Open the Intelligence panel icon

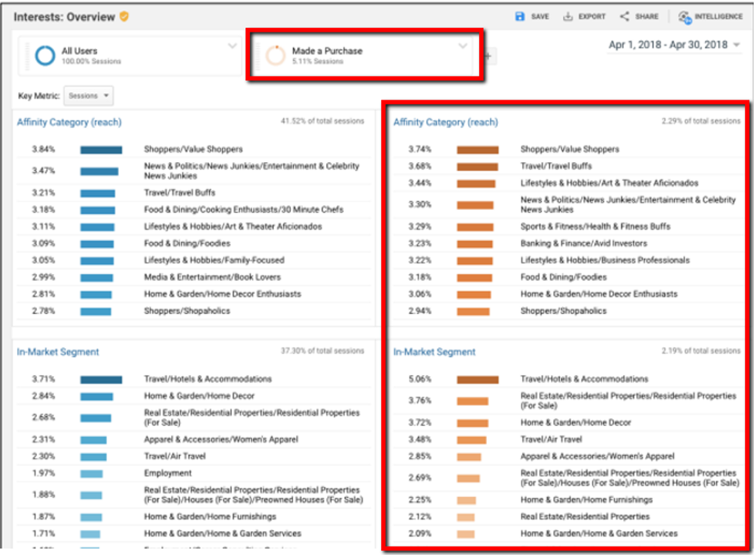[x=683, y=16]
